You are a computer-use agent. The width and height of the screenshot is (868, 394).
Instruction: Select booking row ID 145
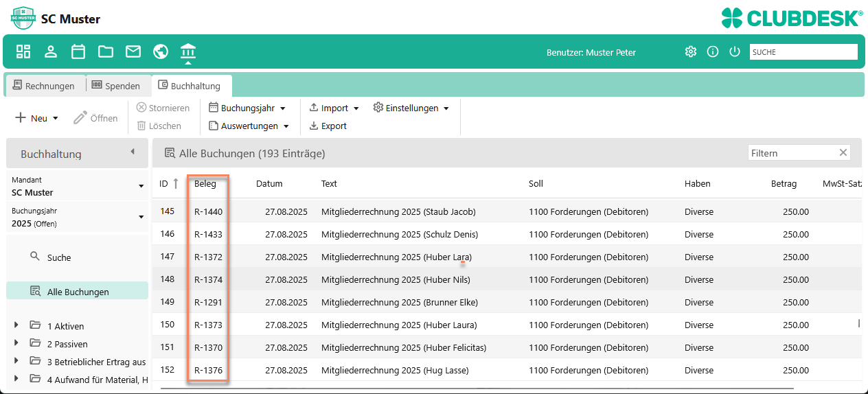pyautogui.click(x=507, y=211)
